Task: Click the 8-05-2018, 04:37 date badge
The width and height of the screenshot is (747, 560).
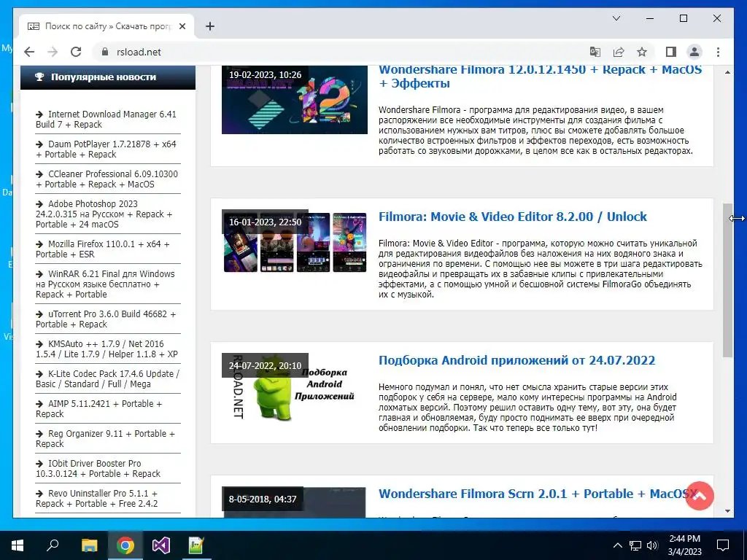Action: pos(263,499)
